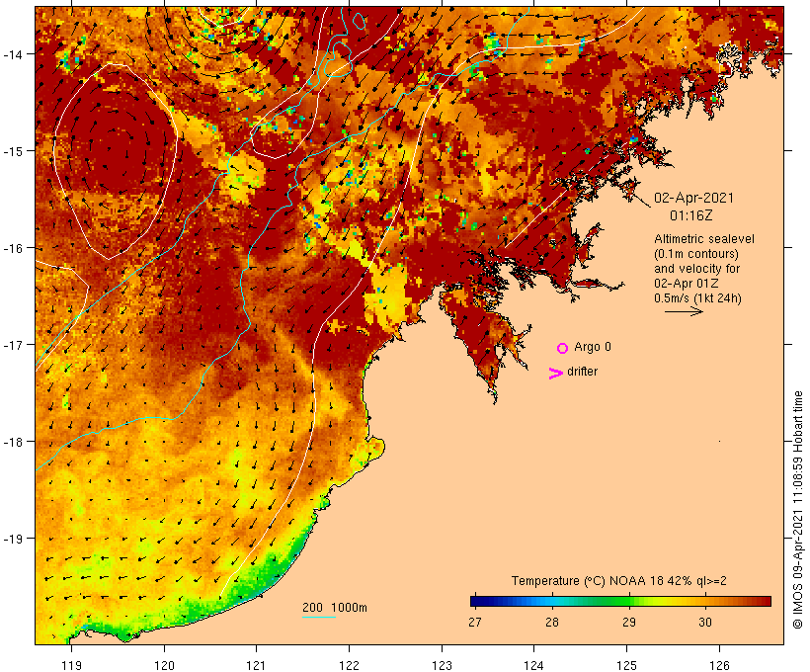The width and height of the screenshot is (810, 672).
Task: Click latitude axis label '-15'
Action: pos(13,151)
